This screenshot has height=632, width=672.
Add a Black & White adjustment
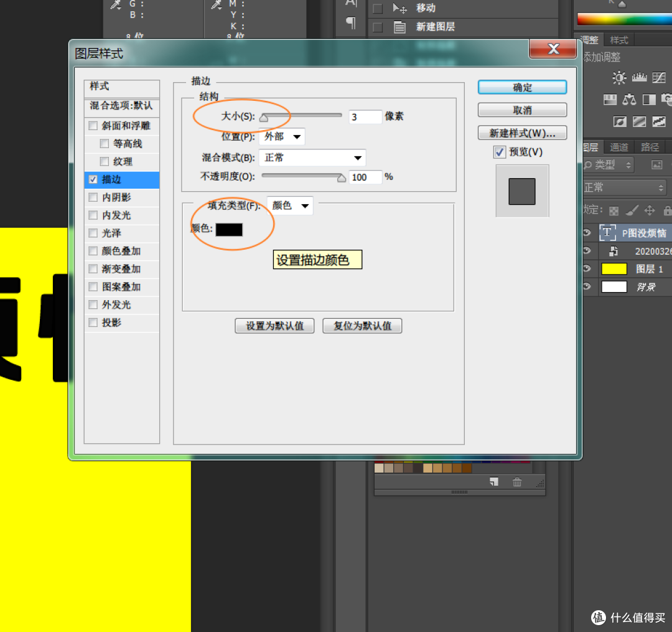coord(649,100)
